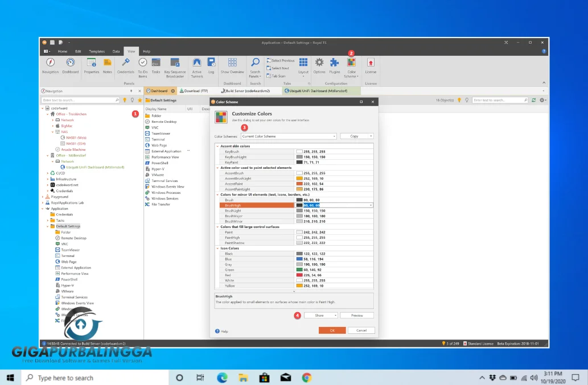
Task: Click the Windows taskbar search box
Action: click(x=95, y=378)
